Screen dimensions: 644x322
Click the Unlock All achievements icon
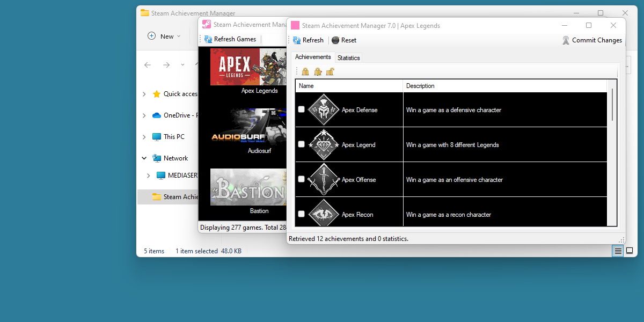330,71
